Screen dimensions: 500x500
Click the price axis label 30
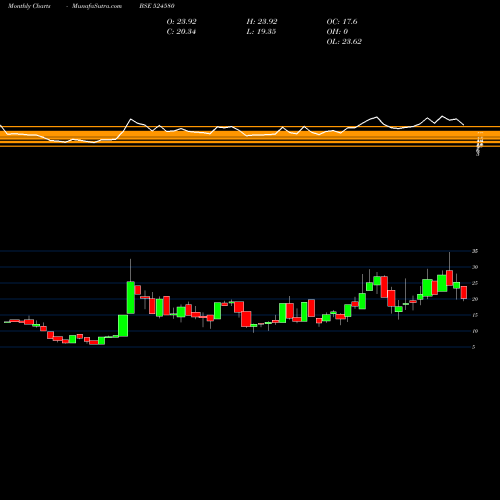[x=475, y=267]
